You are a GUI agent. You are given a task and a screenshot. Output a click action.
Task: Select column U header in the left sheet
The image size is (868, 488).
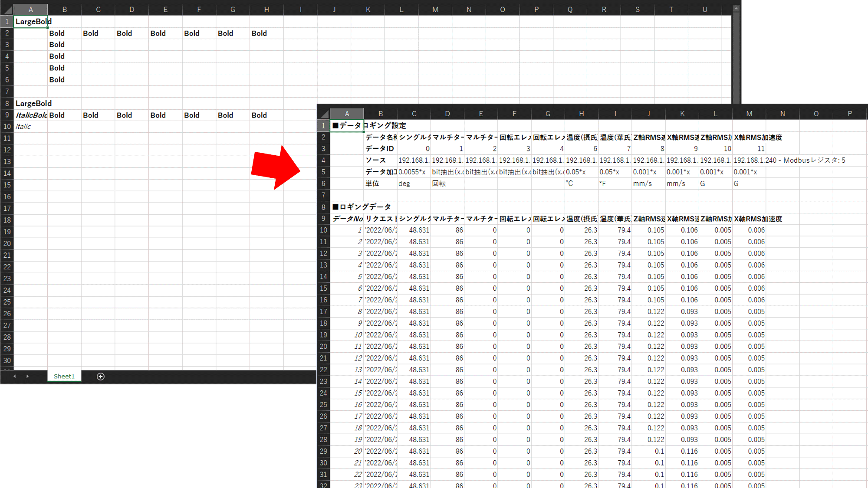click(705, 10)
